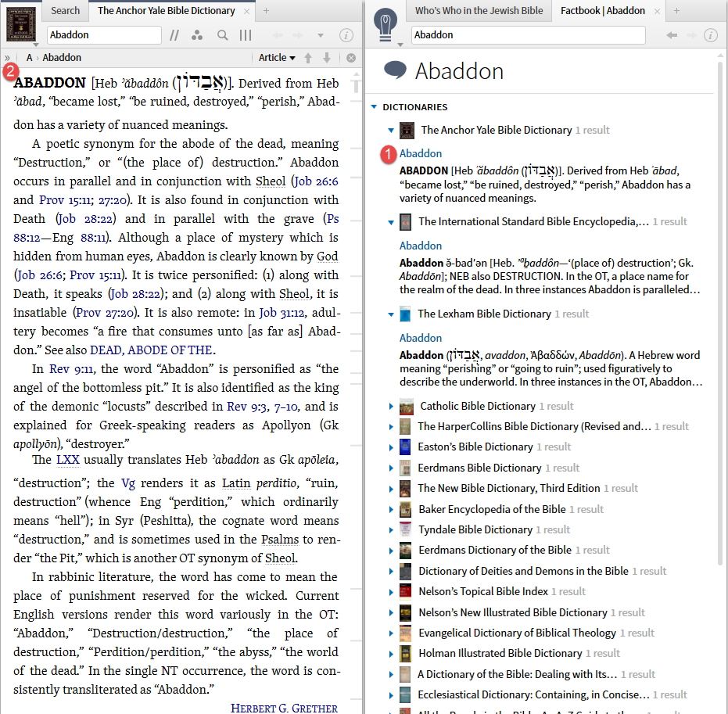Open the parallel resources double-slash icon
Image resolution: width=728 pixels, height=714 pixels.
pos(174,35)
